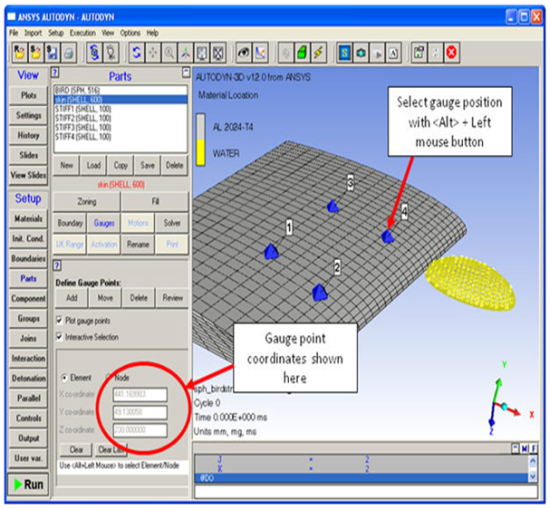550x509 pixels.
Task: Click the X co-ordinate input field
Action: (x=140, y=394)
